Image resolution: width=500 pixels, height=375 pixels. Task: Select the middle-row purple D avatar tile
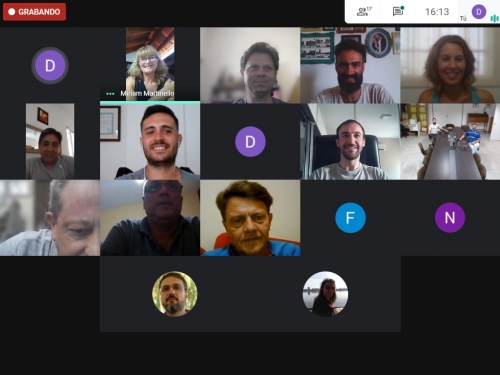click(x=250, y=142)
